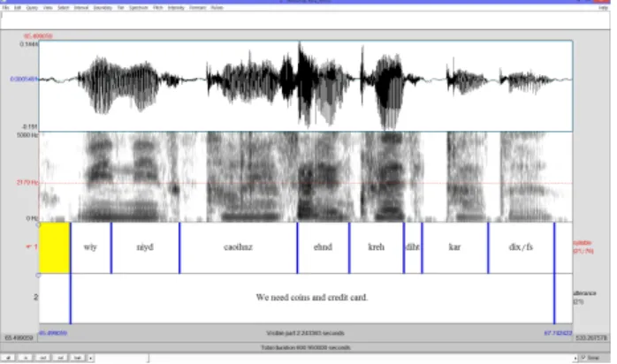Click the left arrow of the horizontal scrollbar
The height and width of the screenshot is (364, 617).
pos(91,358)
